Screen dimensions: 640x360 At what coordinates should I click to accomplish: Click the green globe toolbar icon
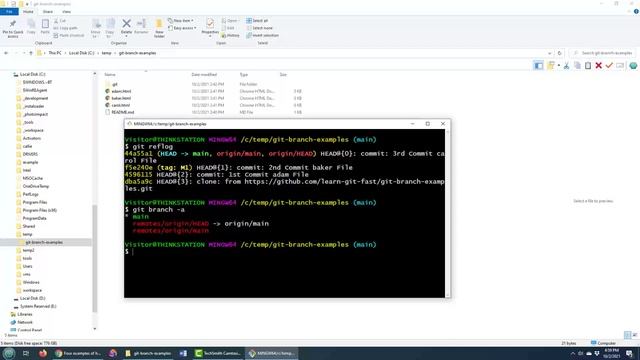633,66
